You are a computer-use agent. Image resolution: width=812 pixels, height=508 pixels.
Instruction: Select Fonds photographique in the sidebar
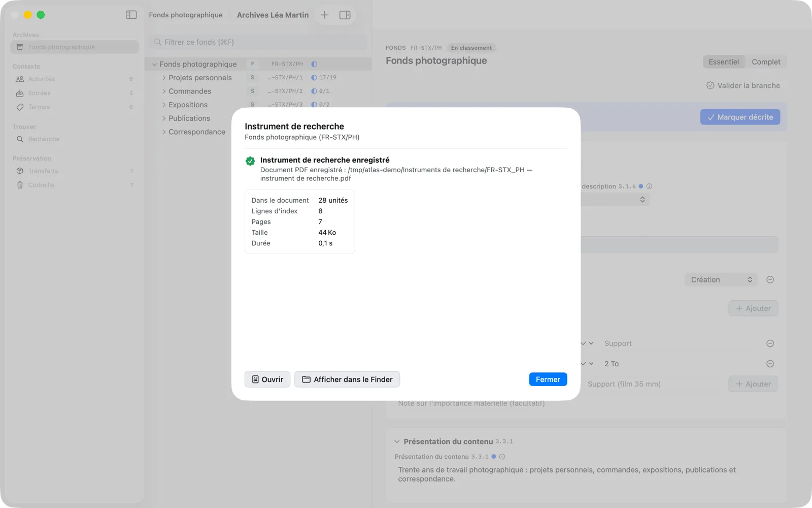(x=74, y=47)
